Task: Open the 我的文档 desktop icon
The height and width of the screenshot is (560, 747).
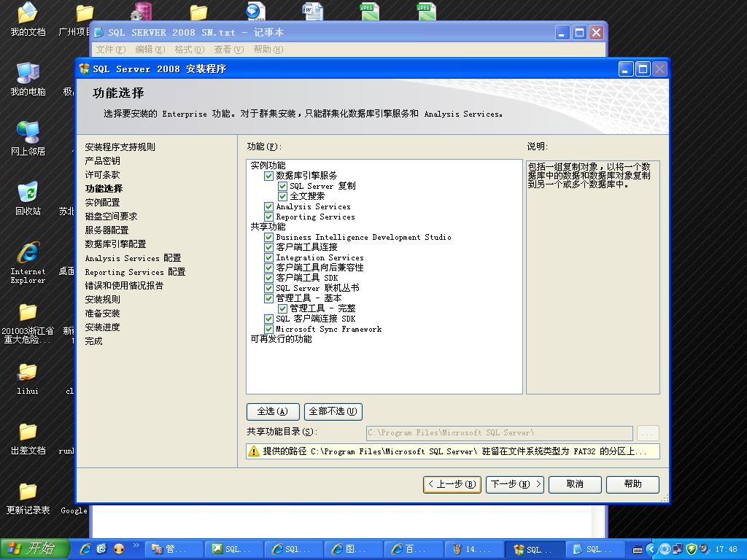Action: coord(28,15)
